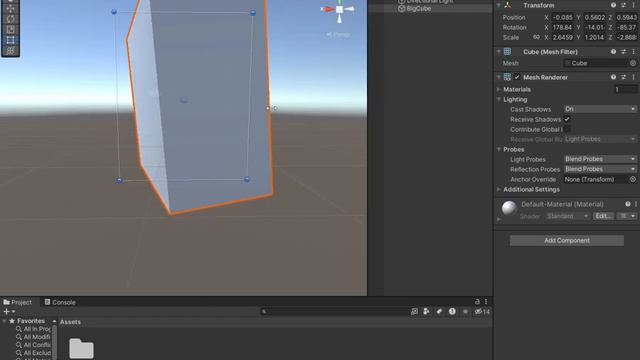Open Shader Standard dropdown
This screenshot has height=360, width=640.
pos(568,216)
